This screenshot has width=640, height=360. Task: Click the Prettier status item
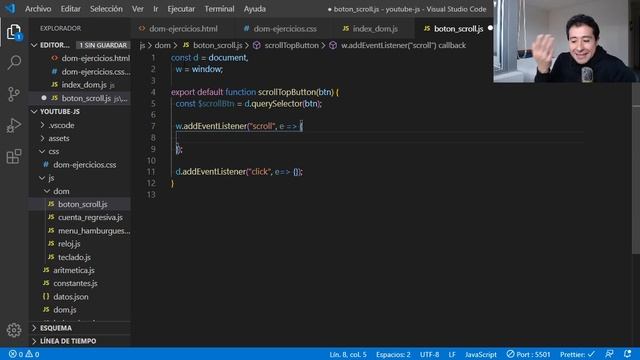pyautogui.click(x=577, y=354)
